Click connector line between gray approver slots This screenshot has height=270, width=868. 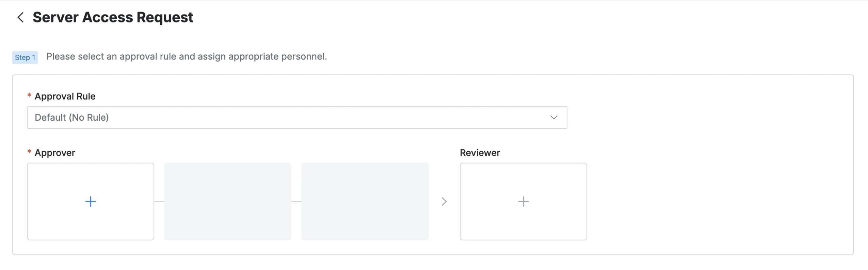(x=296, y=202)
